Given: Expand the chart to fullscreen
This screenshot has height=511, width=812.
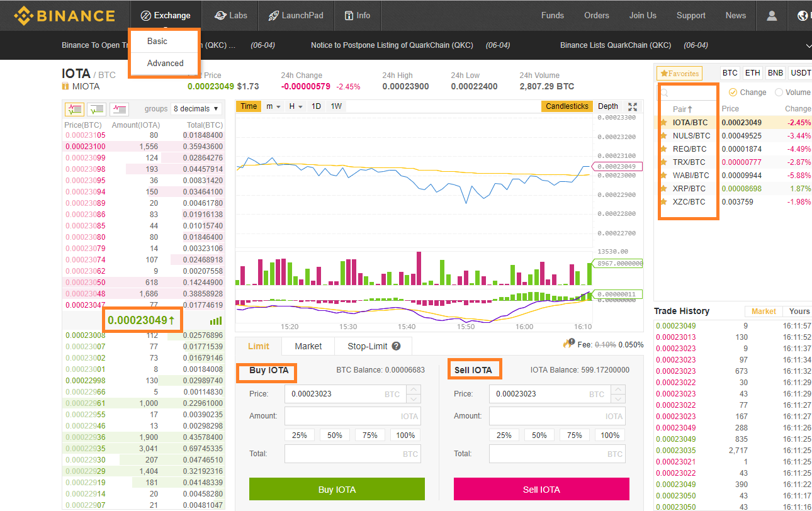Looking at the screenshot, I should pyautogui.click(x=633, y=106).
